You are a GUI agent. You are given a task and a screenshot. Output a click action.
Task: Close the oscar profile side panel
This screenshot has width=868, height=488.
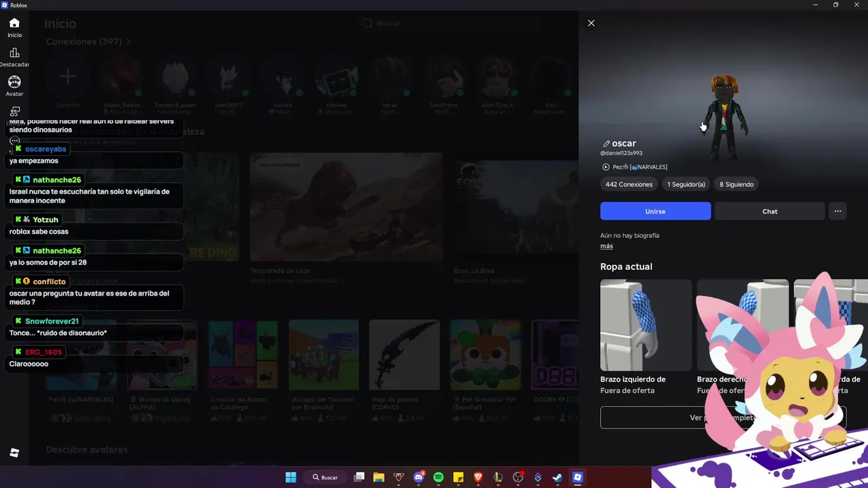coord(591,23)
